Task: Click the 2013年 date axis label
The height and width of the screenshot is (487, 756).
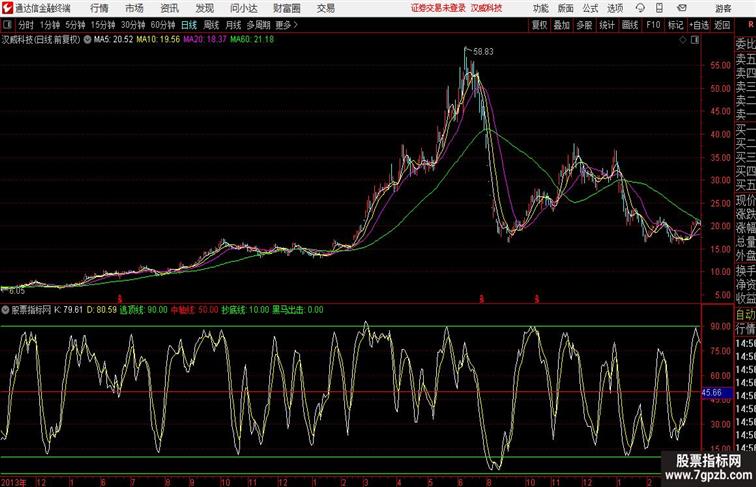Action: 14,482
